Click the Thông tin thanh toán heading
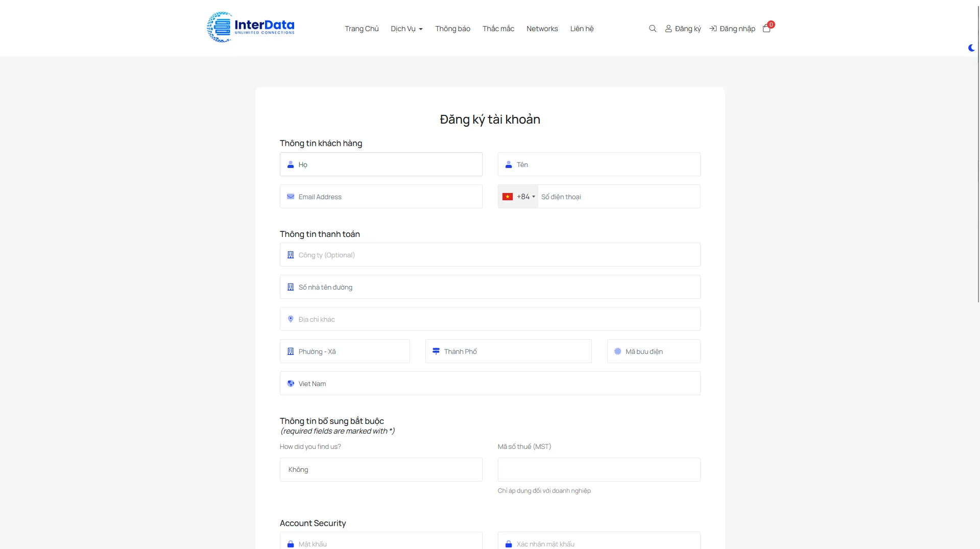This screenshot has width=980, height=549. pyautogui.click(x=320, y=234)
